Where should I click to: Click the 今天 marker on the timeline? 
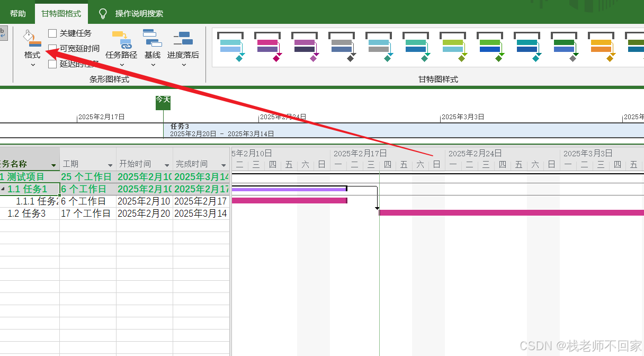163,102
